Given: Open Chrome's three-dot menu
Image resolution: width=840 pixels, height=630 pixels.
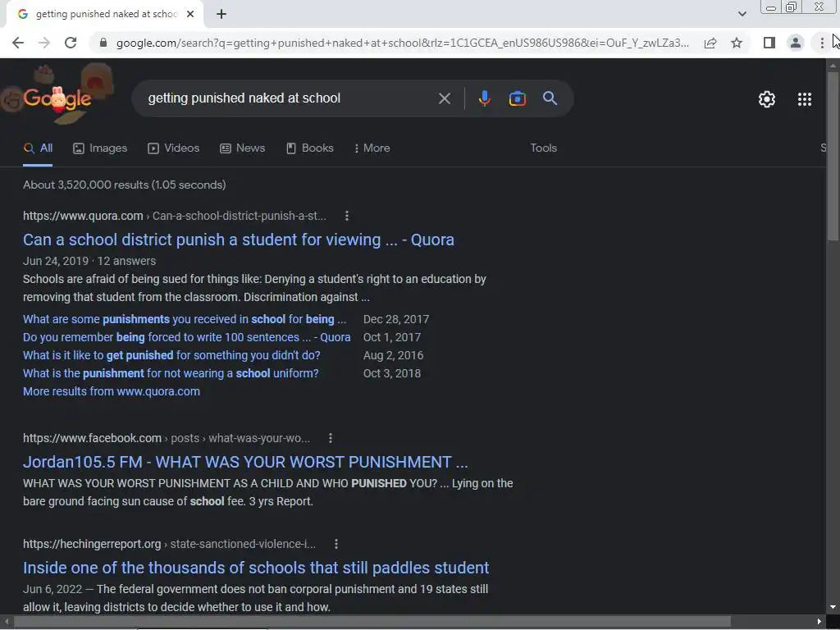Looking at the screenshot, I should pyautogui.click(x=822, y=43).
